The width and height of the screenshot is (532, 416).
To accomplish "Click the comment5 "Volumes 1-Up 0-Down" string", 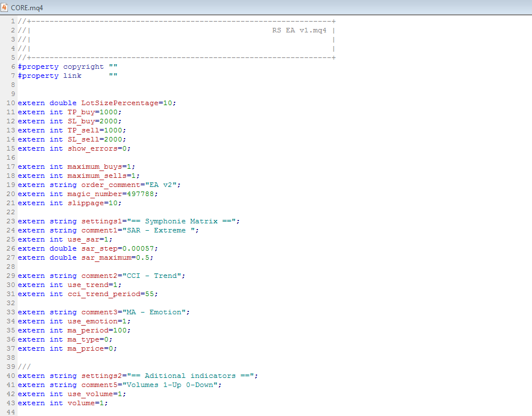I will click(169, 385).
